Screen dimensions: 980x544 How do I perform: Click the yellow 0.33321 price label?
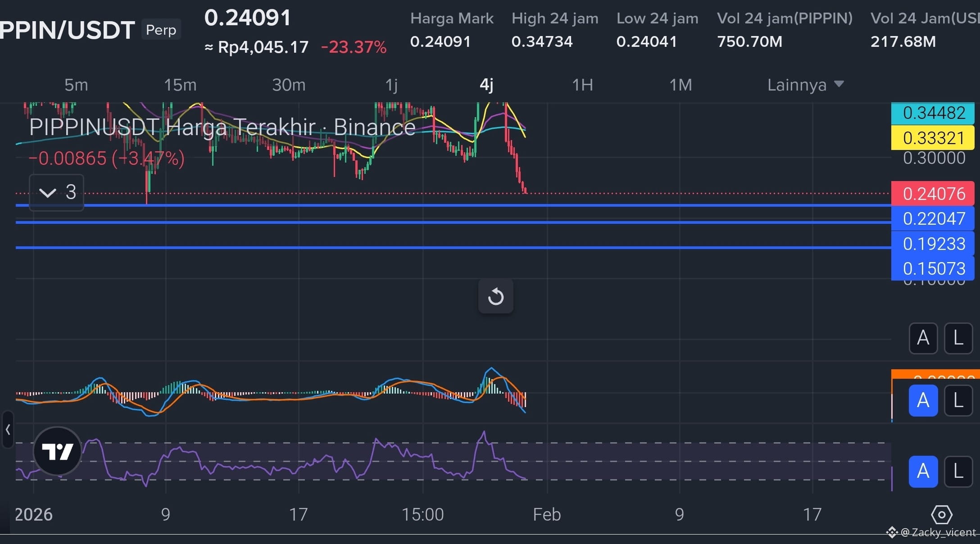pos(933,138)
